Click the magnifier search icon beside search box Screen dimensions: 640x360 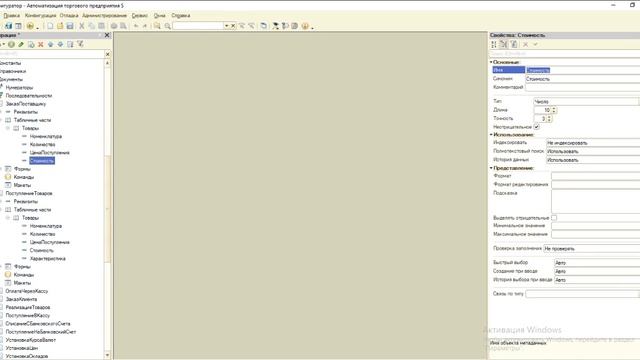pos(167,26)
